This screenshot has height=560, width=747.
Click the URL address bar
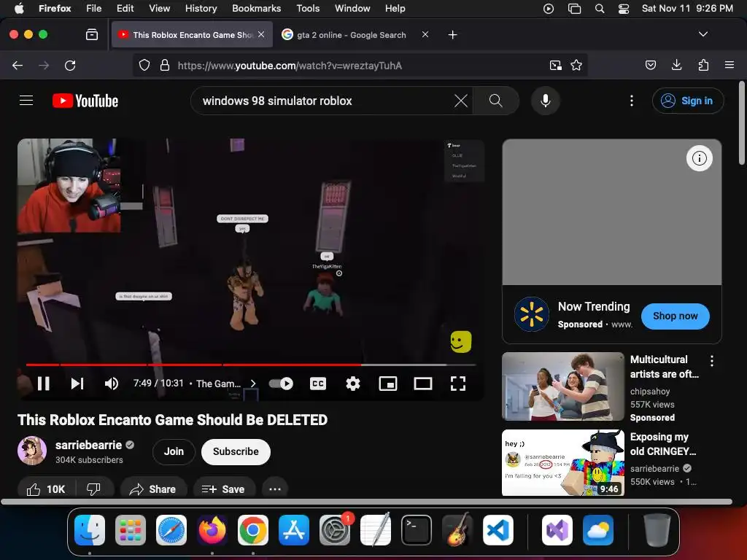tap(360, 65)
